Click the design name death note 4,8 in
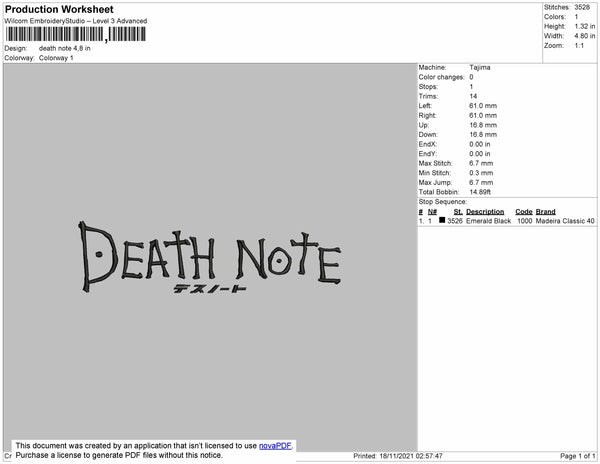 click(x=65, y=48)
